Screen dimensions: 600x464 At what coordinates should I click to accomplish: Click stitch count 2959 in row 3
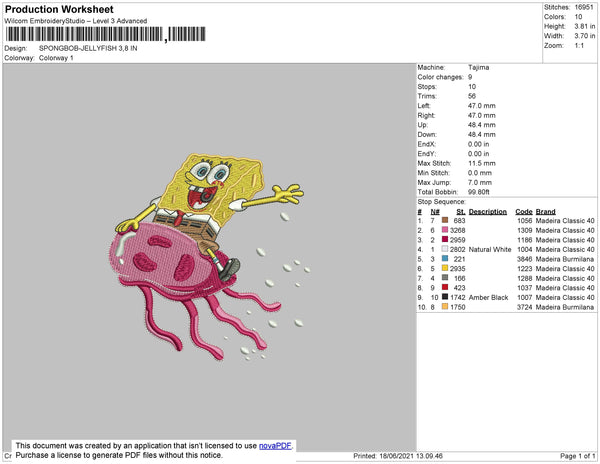[457, 240]
